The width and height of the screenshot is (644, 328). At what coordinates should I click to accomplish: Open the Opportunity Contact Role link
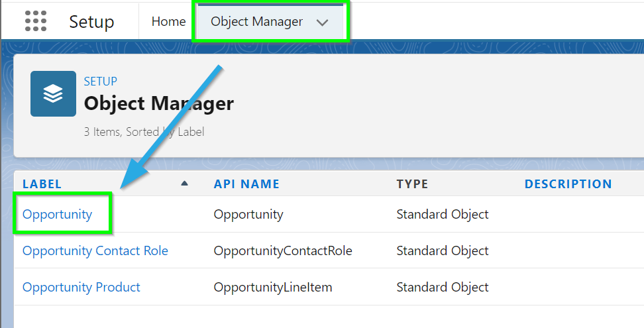click(x=95, y=251)
